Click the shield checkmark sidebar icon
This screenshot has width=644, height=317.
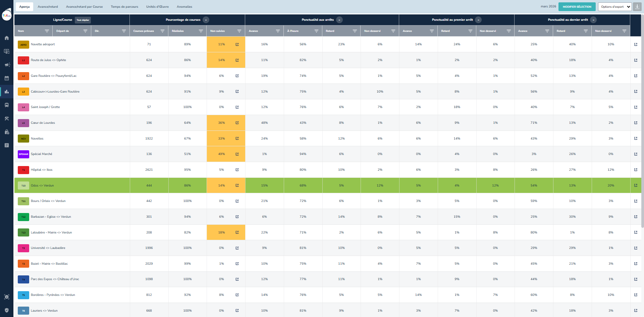click(x=6, y=310)
